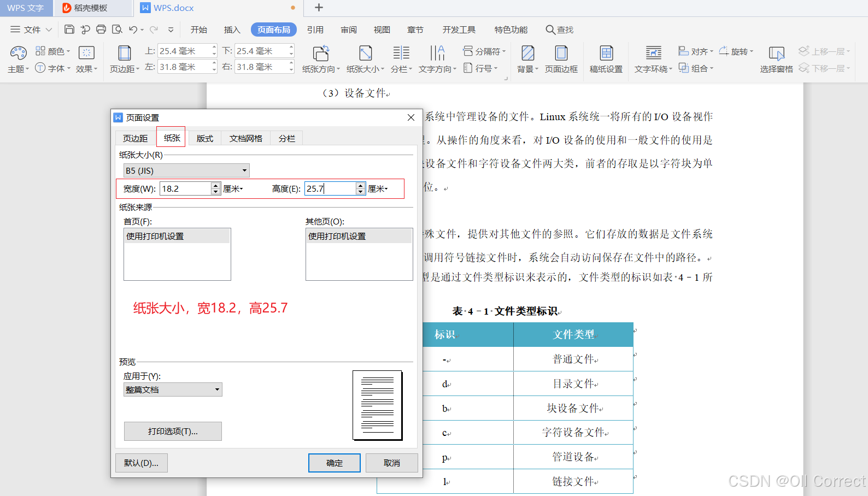Click the new tab plus icon
Screen dimensions: 868x496
click(x=319, y=8)
